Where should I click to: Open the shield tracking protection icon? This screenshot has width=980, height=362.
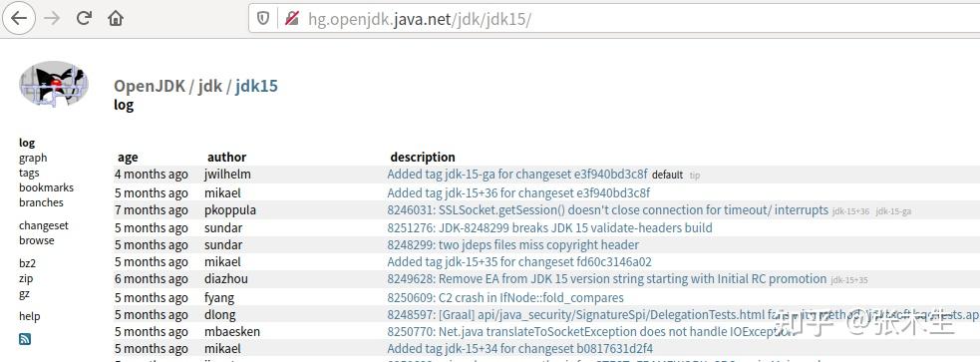click(263, 19)
